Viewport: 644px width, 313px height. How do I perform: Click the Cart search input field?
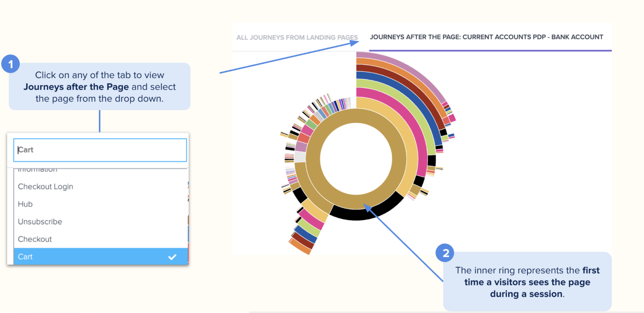click(x=100, y=150)
